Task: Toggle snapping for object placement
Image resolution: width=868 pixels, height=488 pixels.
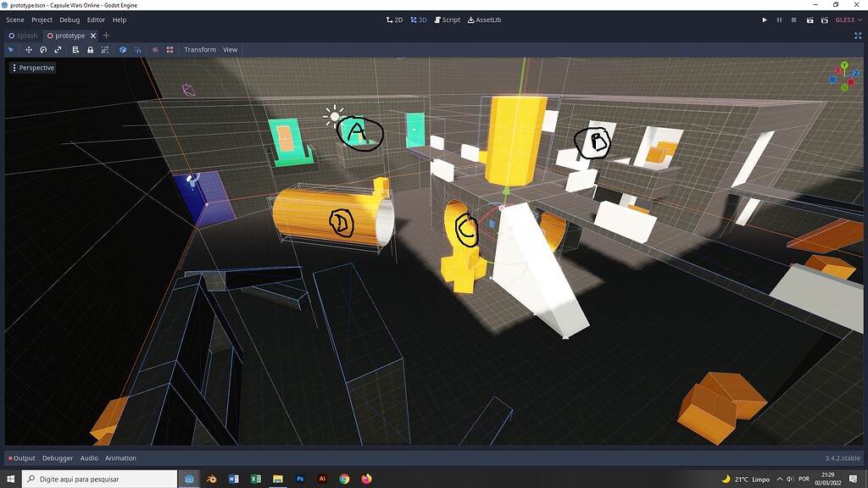Action: coord(138,50)
